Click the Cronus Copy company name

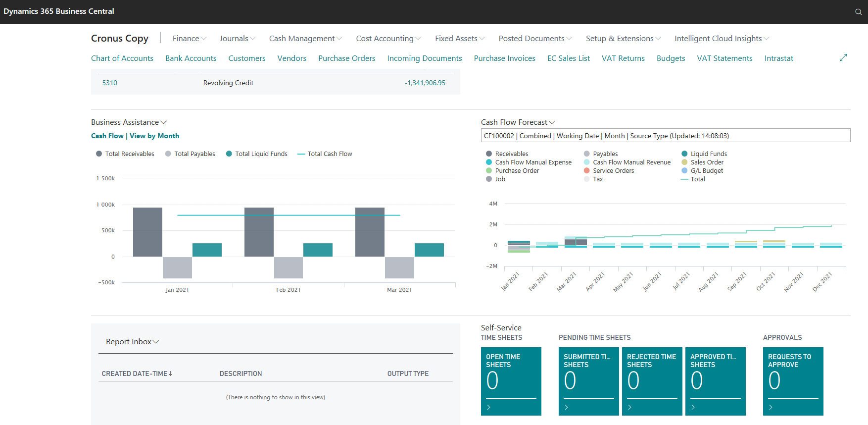tap(120, 38)
